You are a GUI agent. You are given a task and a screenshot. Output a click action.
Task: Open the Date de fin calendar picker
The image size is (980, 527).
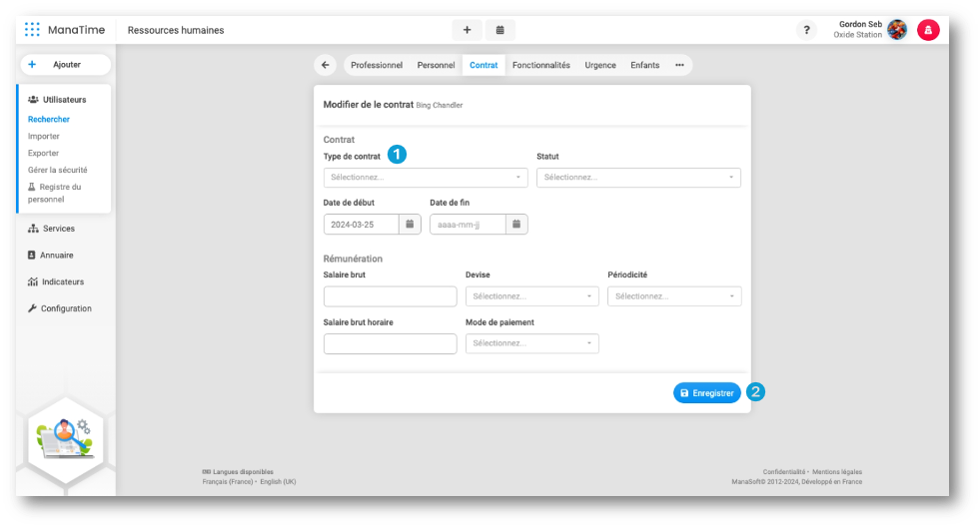[x=516, y=225]
